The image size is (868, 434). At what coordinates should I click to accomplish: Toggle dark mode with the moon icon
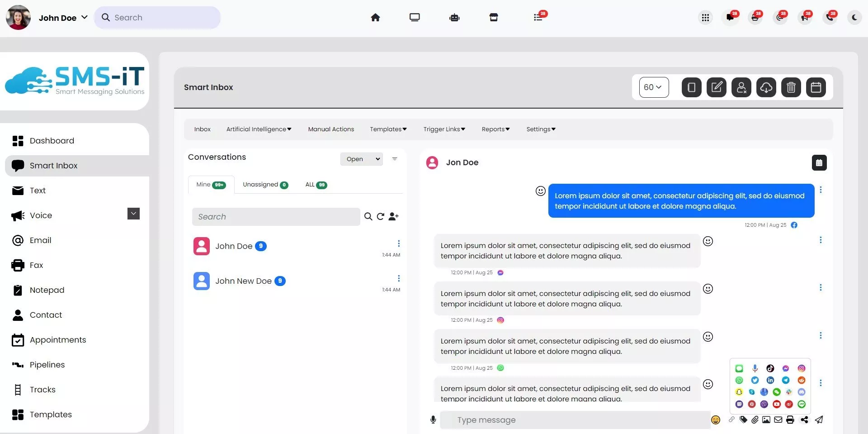pos(854,18)
